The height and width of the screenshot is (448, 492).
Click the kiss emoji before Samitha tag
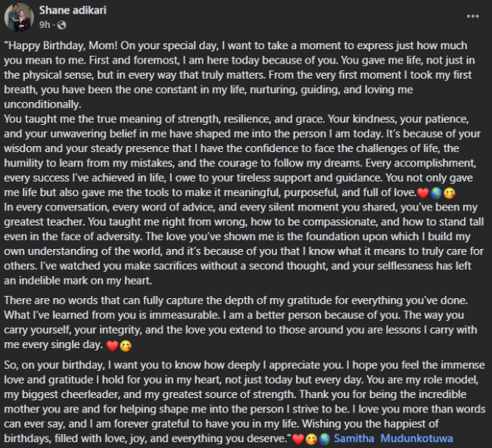[x=309, y=439]
